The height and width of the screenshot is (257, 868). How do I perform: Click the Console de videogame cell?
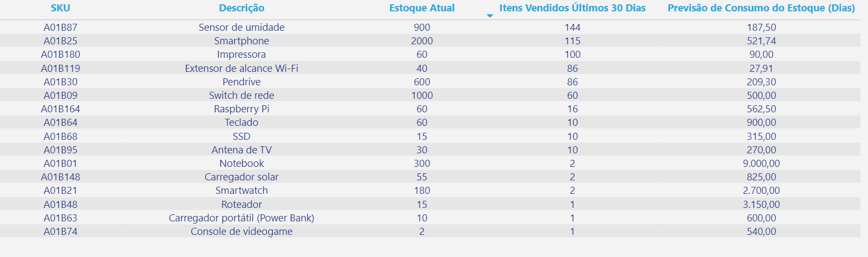(241, 232)
